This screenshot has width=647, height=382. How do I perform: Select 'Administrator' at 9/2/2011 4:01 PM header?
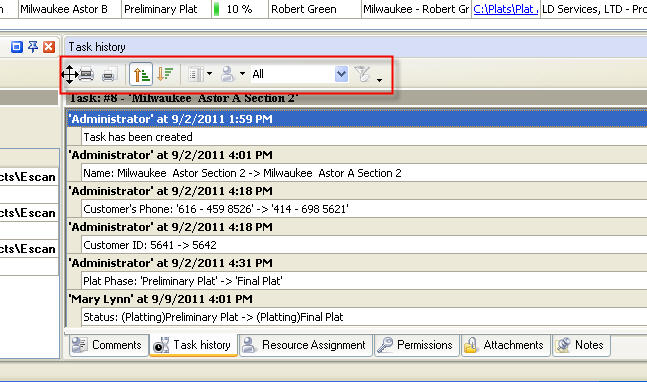(357, 155)
